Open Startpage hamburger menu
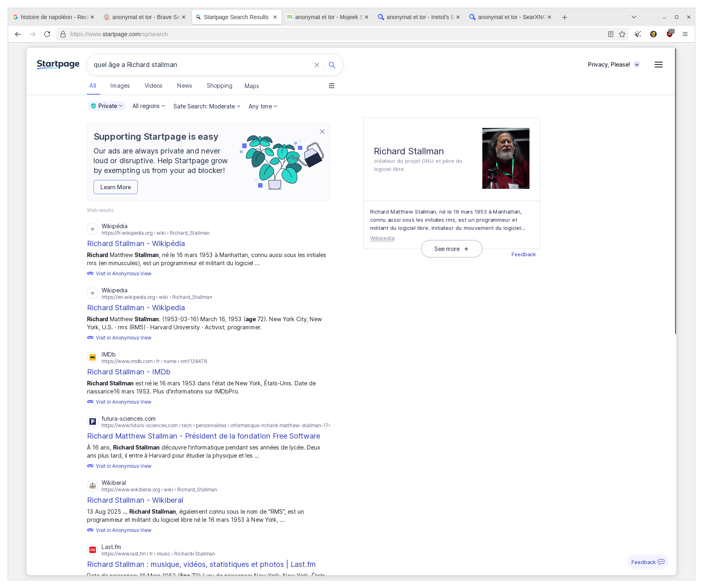Image resolution: width=703 pixels, height=588 pixels. click(x=658, y=65)
